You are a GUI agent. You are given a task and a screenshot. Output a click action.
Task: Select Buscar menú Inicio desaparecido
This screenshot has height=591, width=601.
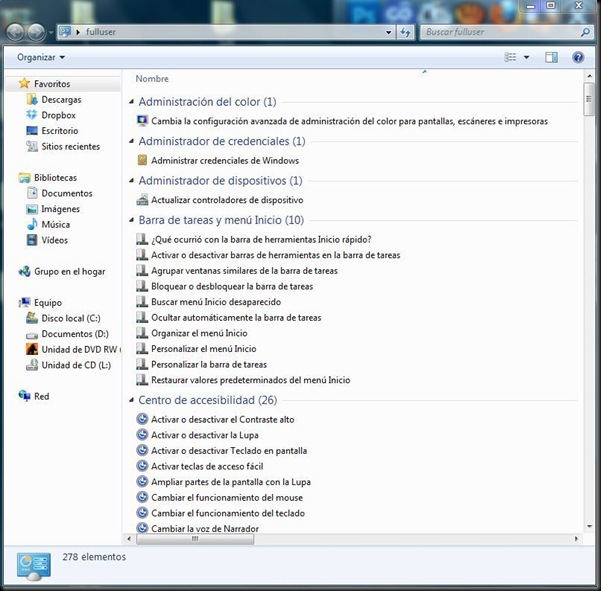tap(216, 302)
